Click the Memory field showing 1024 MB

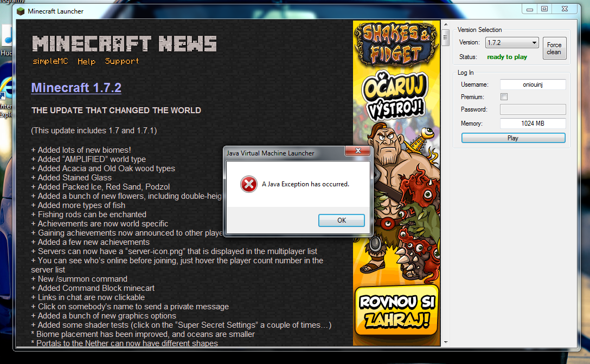coord(533,123)
